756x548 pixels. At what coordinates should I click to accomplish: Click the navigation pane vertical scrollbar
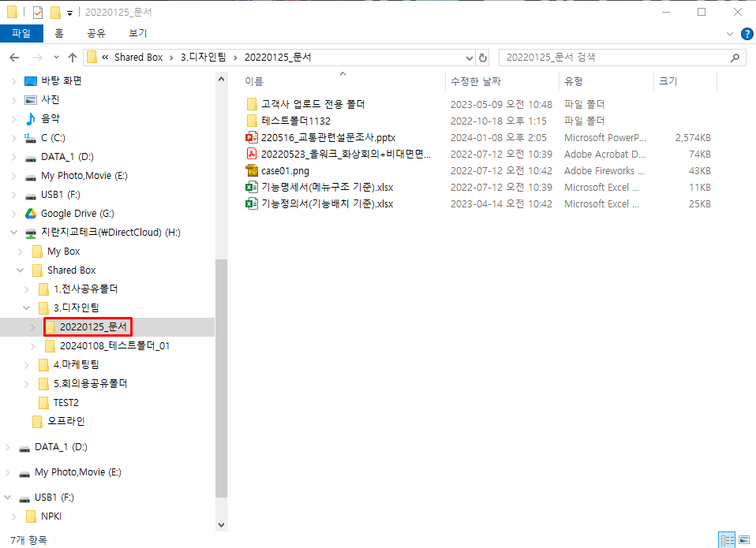pos(222,378)
